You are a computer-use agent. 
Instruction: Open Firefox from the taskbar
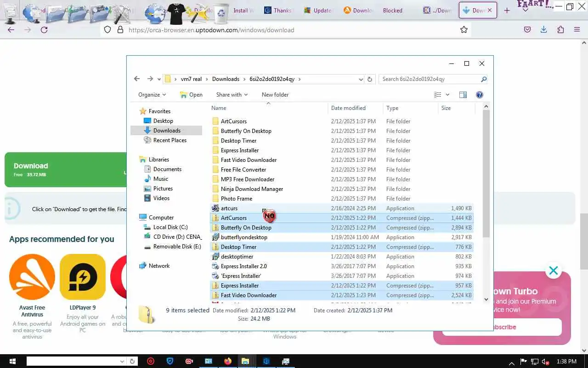click(228, 361)
